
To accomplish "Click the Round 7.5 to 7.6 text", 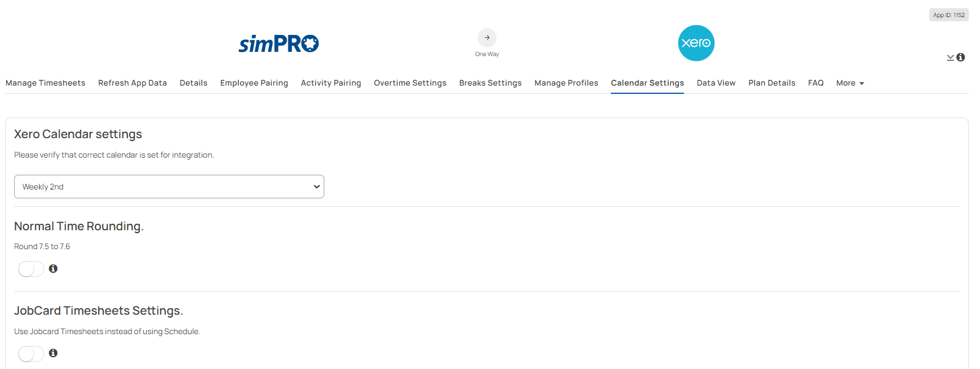I will pos(42,247).
